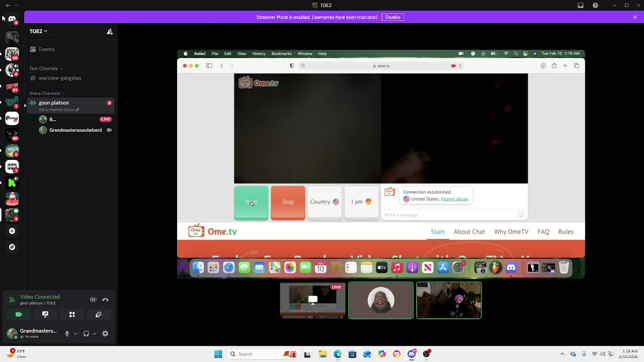The height and width of the screenshot is (362, 644).
Task: Open the Rules tab on Ome.tv
Action: (566, 232)
